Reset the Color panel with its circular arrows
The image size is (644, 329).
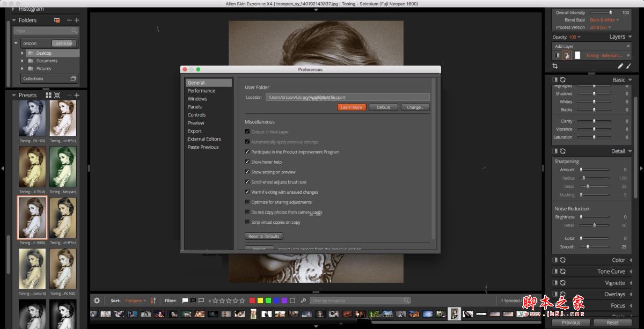(x=563, y=260)
